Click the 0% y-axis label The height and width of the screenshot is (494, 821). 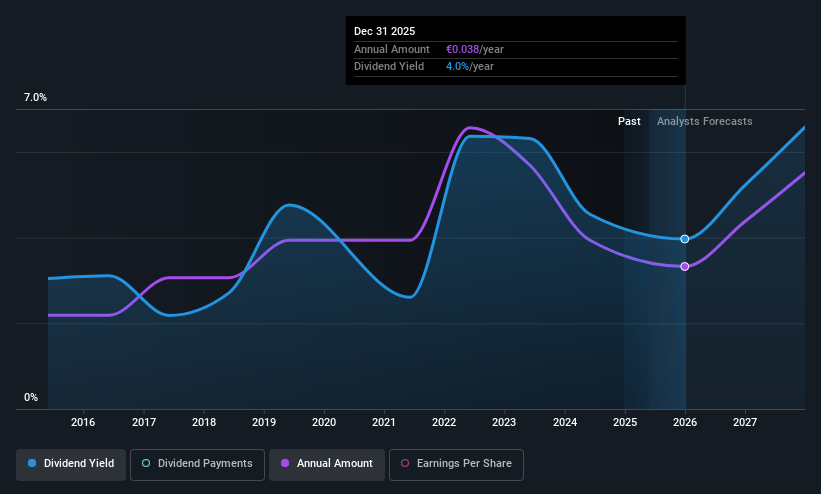pos(31,398)
